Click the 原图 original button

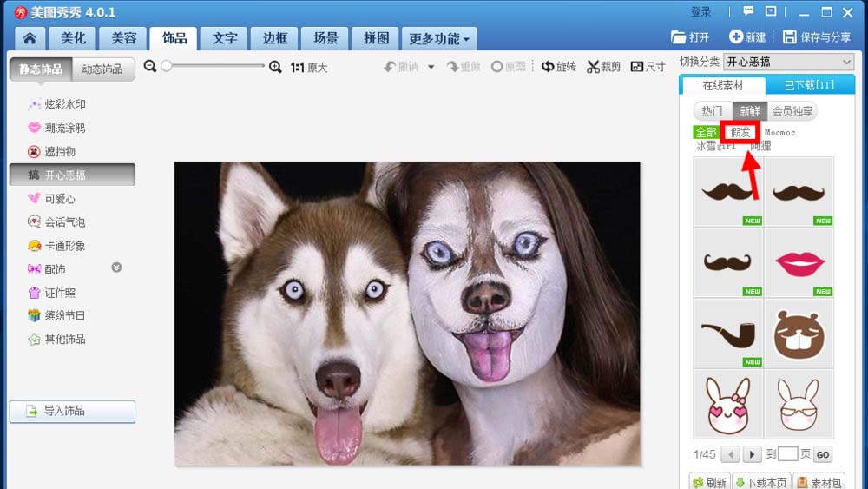[508, 67]
